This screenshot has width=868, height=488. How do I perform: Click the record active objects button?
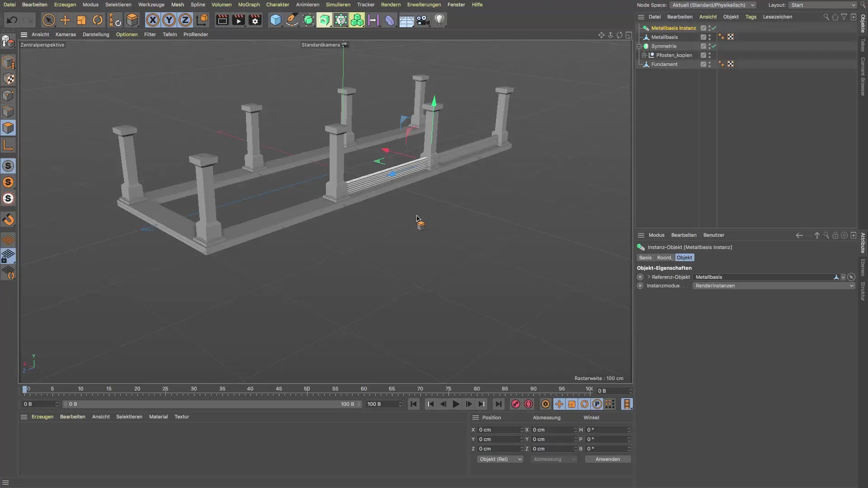point(515,404)
